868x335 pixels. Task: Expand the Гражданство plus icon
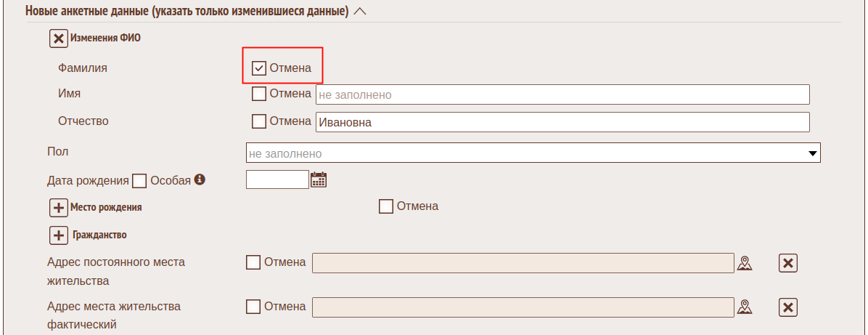59,235
